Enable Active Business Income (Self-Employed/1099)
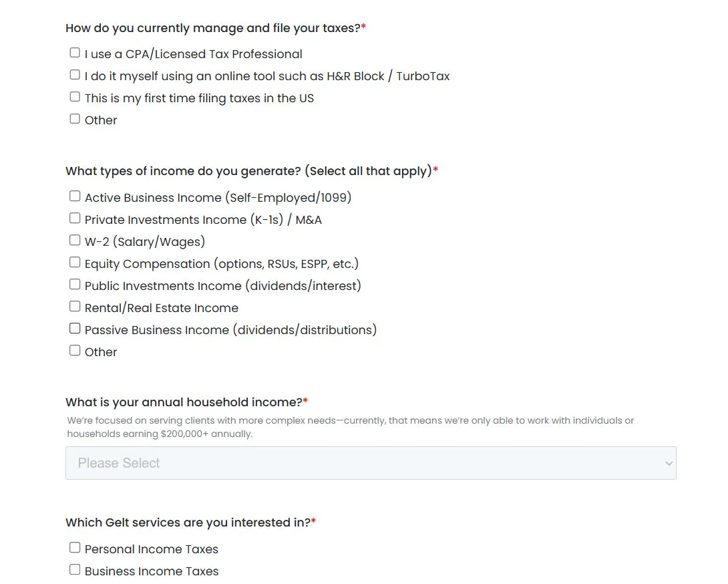This screenshot has height=584, width=728. tap(75, 196)
